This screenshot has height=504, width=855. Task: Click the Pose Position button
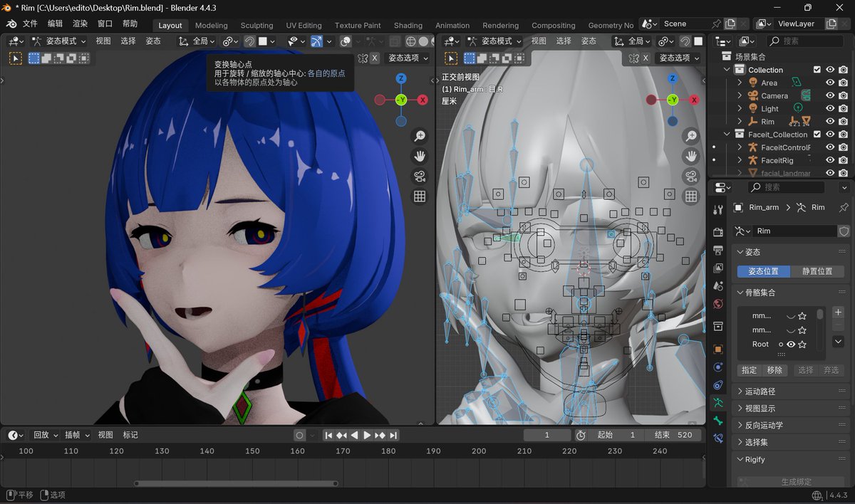click(x=763, y=271)
